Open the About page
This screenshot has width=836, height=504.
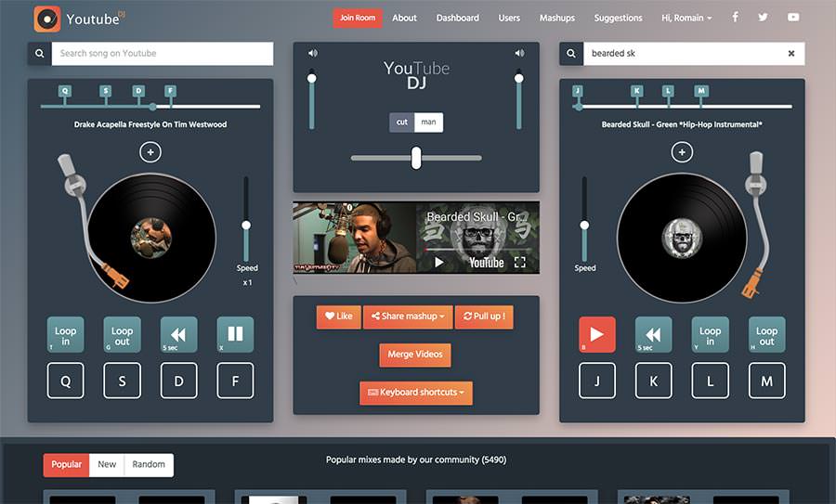[x=404, y=18]
